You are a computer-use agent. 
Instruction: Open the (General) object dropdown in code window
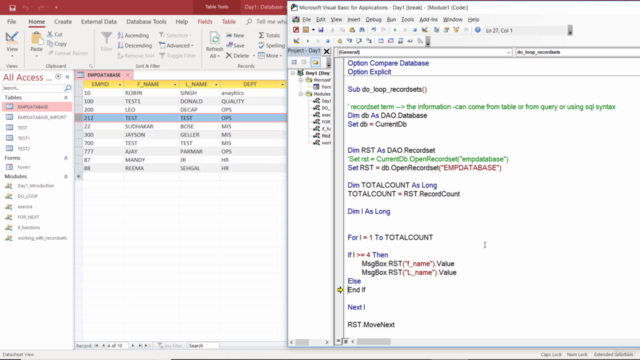point(508,52)
